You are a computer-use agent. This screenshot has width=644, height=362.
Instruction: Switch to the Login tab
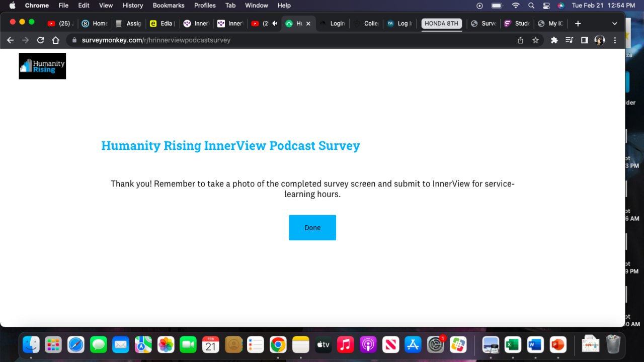(333, 24)
